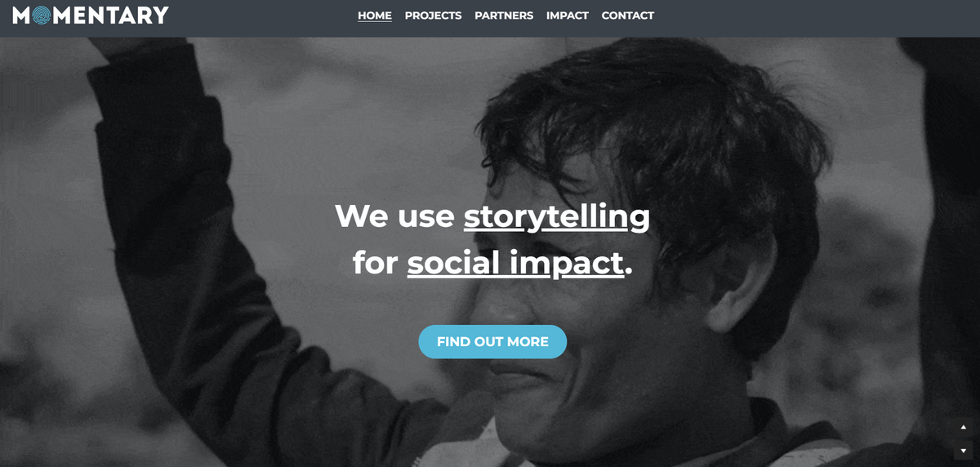The width and height of the screenshot is (980, 467).
Task: Click the scroll-down arrow button
Action: (x=963, y=450)
